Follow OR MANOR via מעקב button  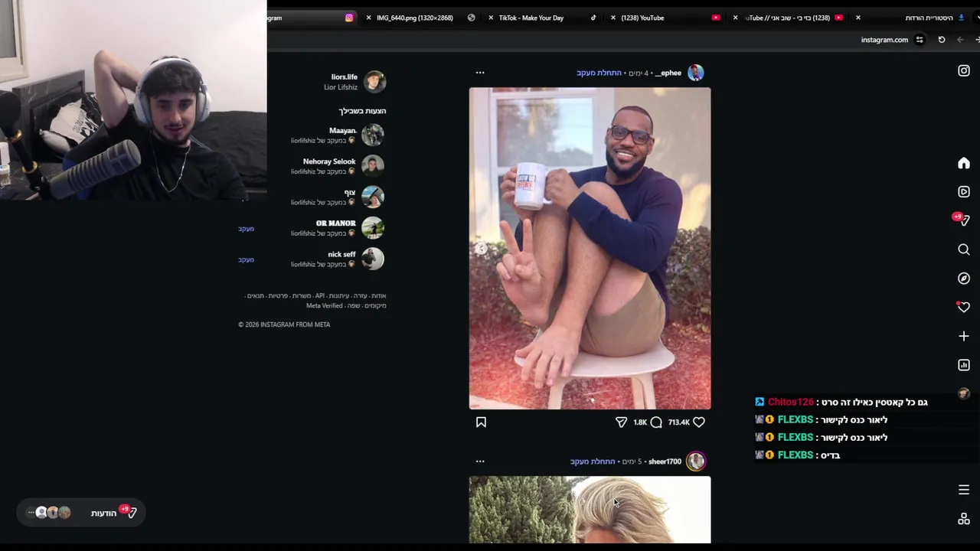tap(246, 229)
